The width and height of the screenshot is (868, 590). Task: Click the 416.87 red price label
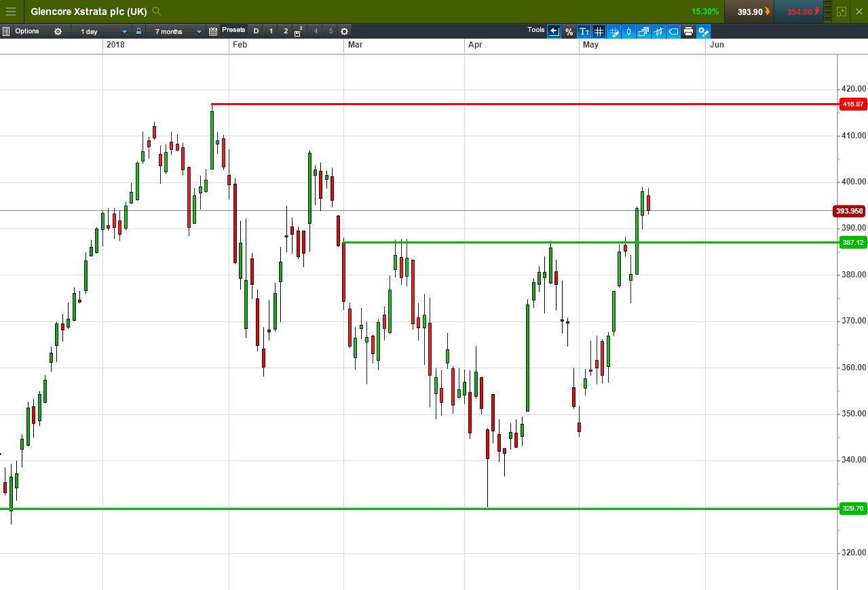point(852,104)
